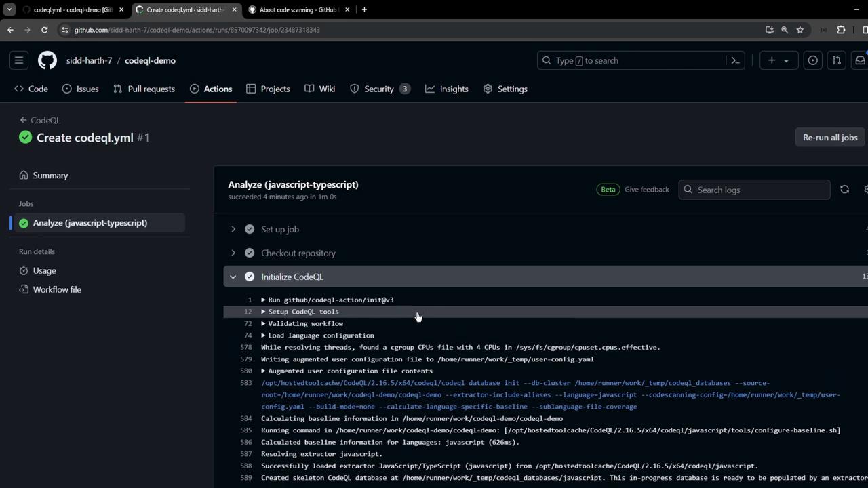
Task: Open the Issues repository tab
Action: (x=80, y=89)
